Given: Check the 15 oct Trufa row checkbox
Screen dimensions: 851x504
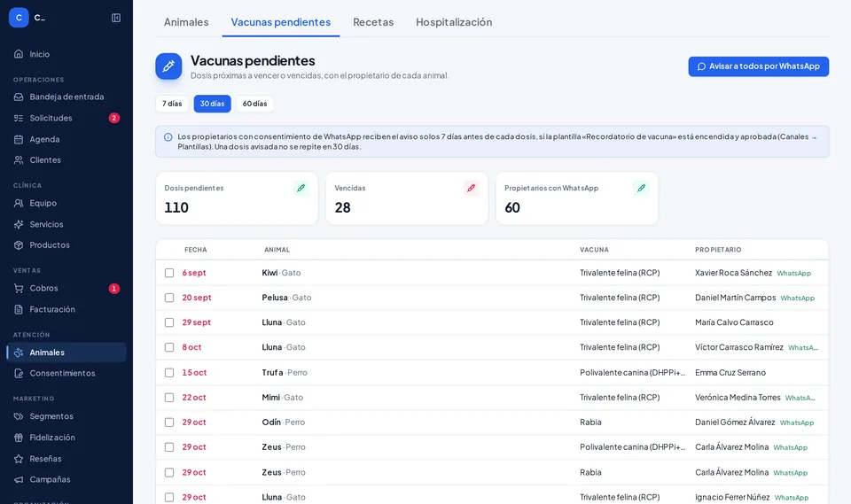Looking at the screenshot, I should click(169, 373).
